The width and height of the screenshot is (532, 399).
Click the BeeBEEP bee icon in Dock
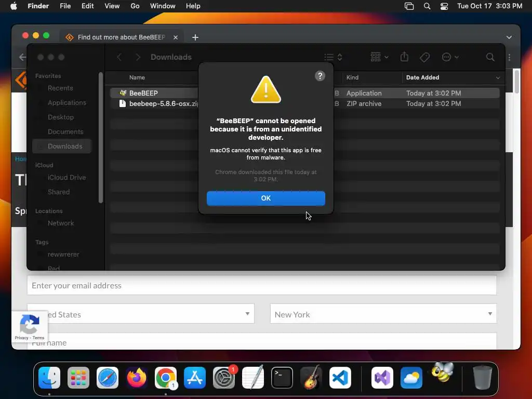[x=443, y=372]
